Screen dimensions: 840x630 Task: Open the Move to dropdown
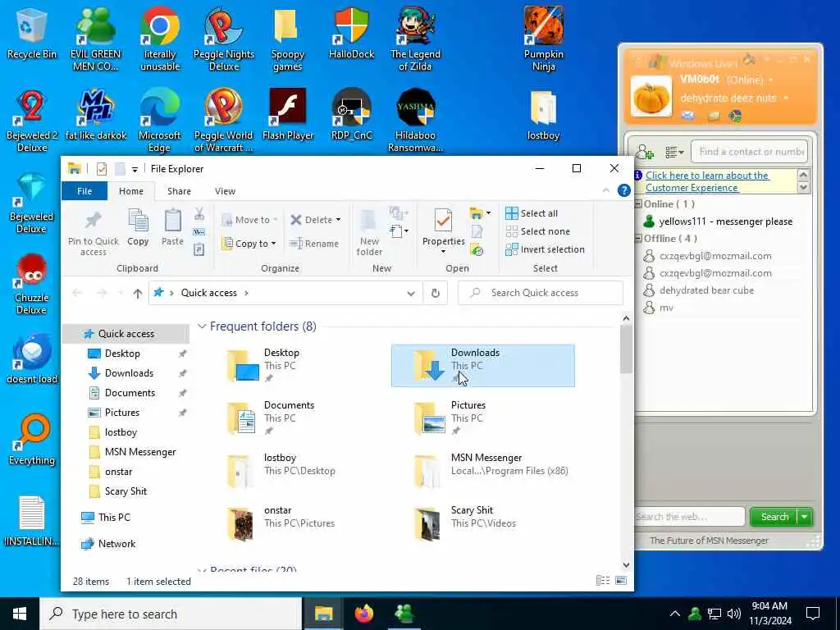pyautogui.click(x=249, y=220)
